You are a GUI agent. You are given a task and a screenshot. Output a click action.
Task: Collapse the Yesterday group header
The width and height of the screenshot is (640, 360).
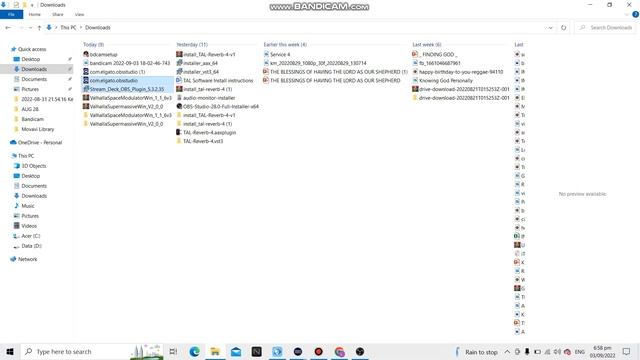(x=192, y=44)
